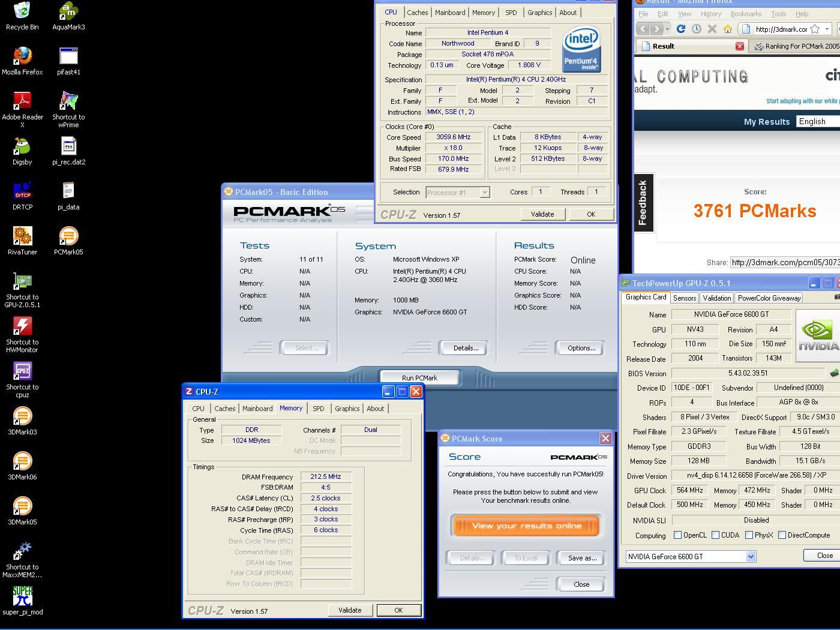Click Firefox home icon
The width and height of the screenshot is (840, 630).
coord(728,29)
